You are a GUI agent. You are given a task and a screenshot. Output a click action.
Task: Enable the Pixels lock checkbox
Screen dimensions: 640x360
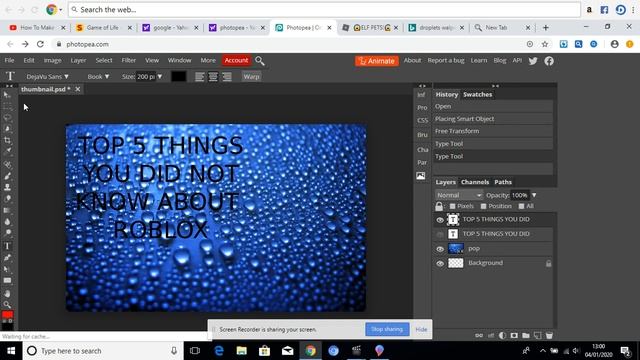[452, 206]
